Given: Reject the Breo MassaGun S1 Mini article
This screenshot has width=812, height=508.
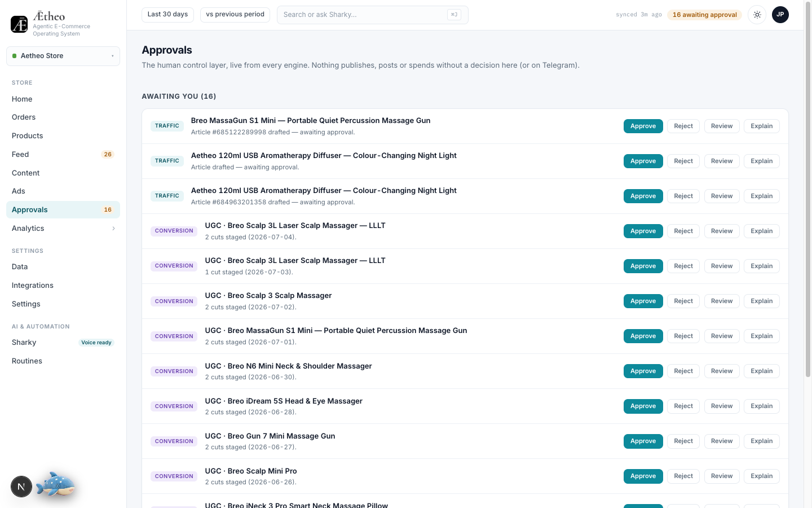Looking at the screenshot, I should (x=683, y=126).
